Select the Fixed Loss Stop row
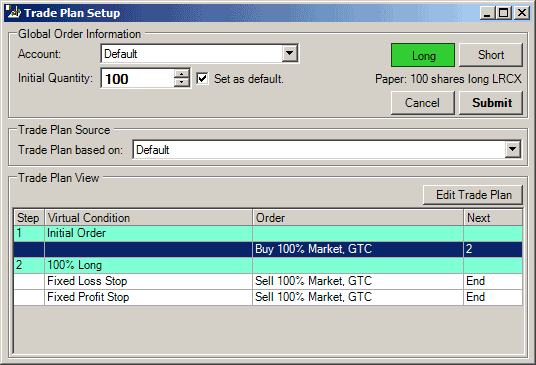Image resolution: width=536 pixels, height=365 pixels. coord(268,281)
